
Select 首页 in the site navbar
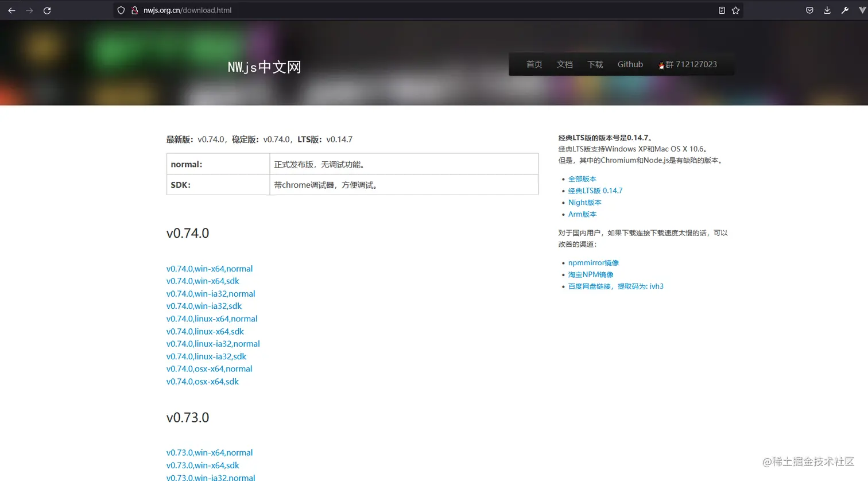tap(534, 64)
